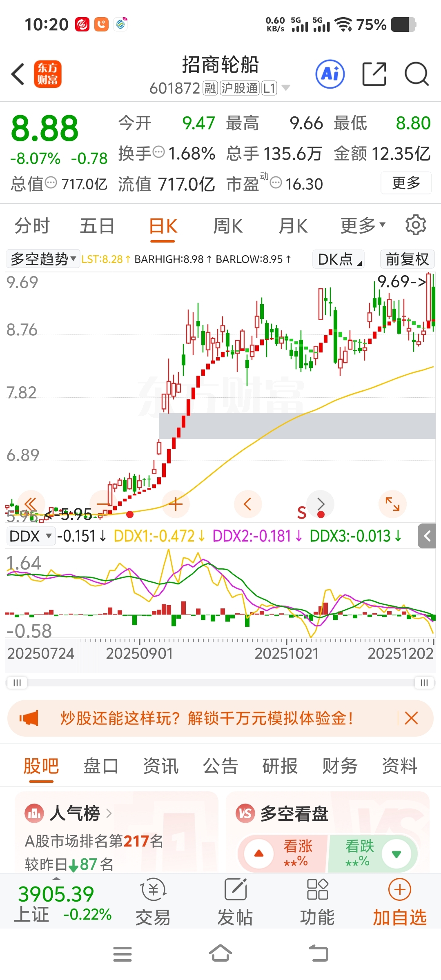This screenshot has width=441, height=980.
Task: Zoom out chart with minus button
Action: tap(104, 504)
